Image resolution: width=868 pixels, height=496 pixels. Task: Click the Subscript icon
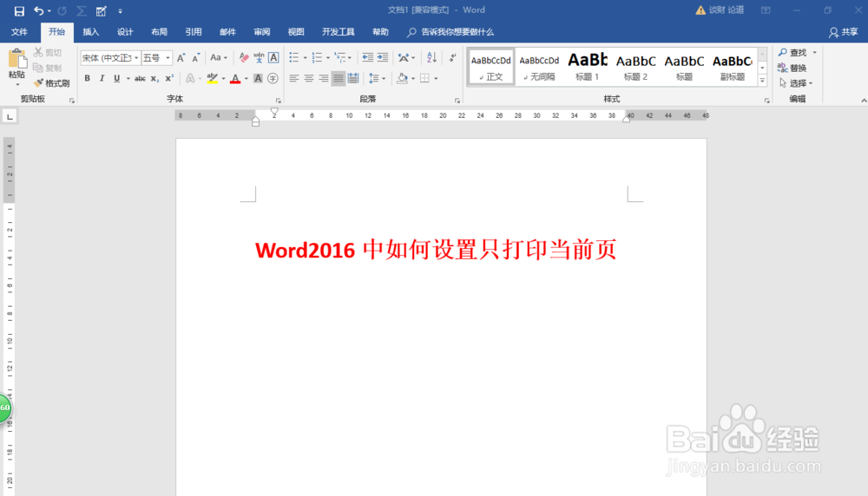(155, 79)
